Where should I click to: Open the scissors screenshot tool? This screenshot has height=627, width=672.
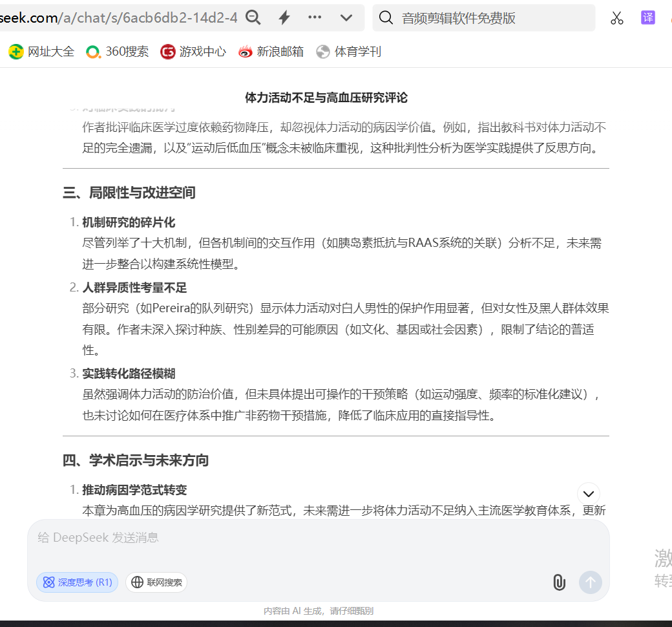click(616, 17)
